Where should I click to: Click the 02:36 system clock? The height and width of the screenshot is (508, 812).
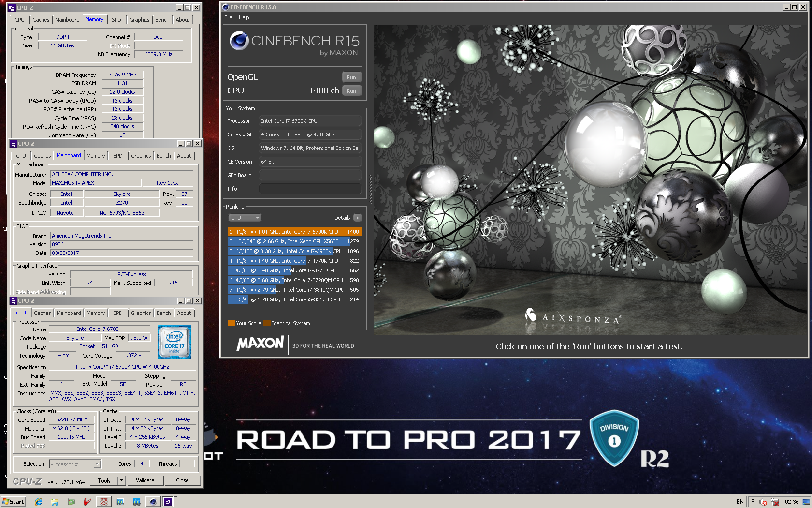(792, 502)
